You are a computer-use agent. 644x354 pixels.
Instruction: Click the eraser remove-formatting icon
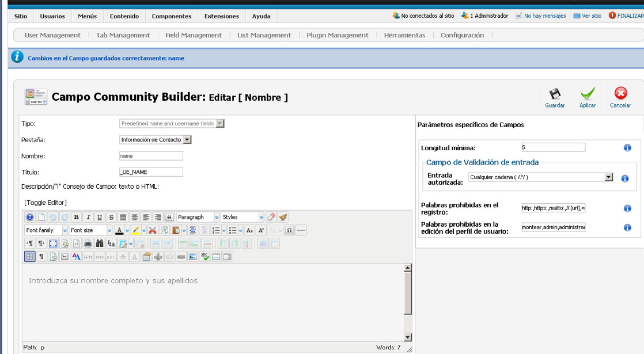coord(271,217)
